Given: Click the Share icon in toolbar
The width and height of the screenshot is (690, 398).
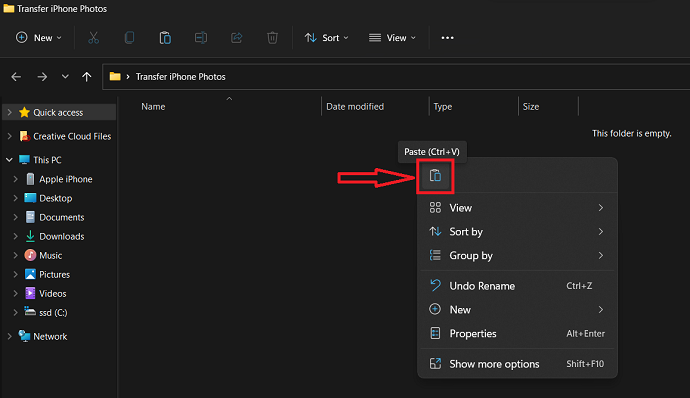Looking at the screenshot, I should click(237, 38).
